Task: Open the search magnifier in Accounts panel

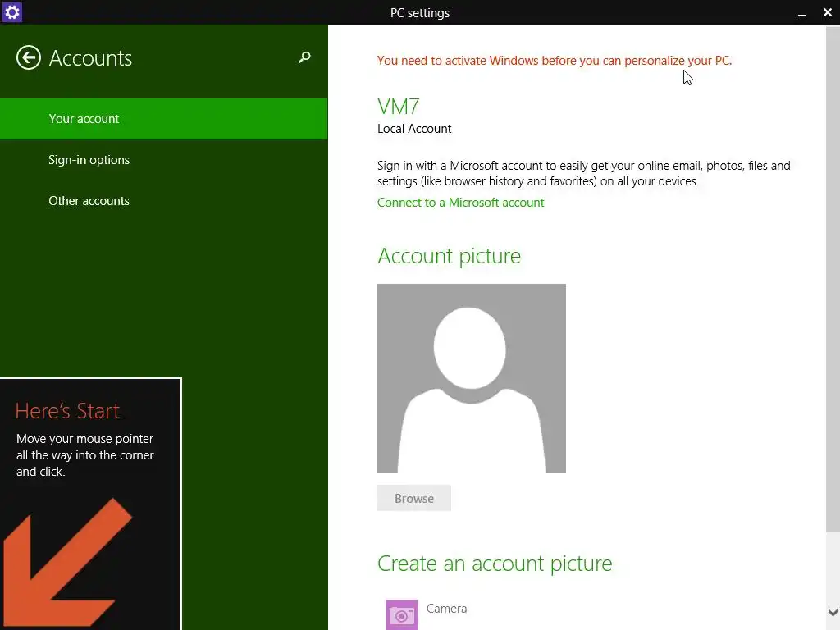Action: [x=304, y=57]
